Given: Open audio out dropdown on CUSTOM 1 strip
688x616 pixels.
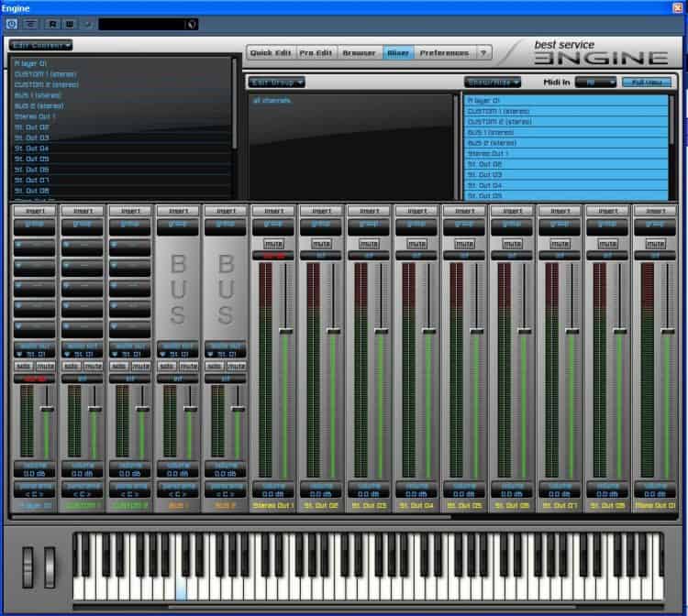Looking at the screenshot, I should (83, 354).
